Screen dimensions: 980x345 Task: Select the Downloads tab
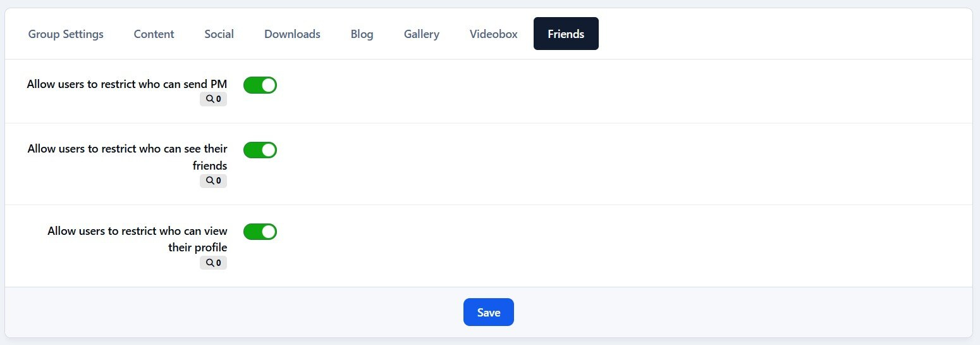(x=292, y=34)
